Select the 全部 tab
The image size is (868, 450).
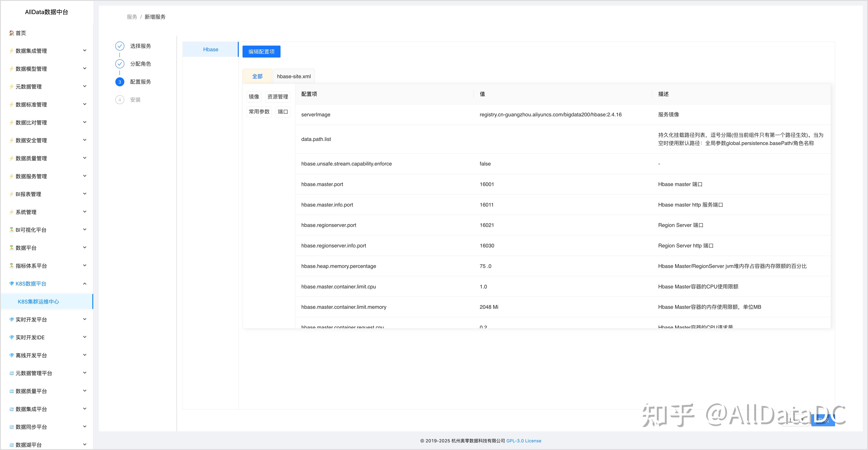pyautogui.click(x=257, y=76)
